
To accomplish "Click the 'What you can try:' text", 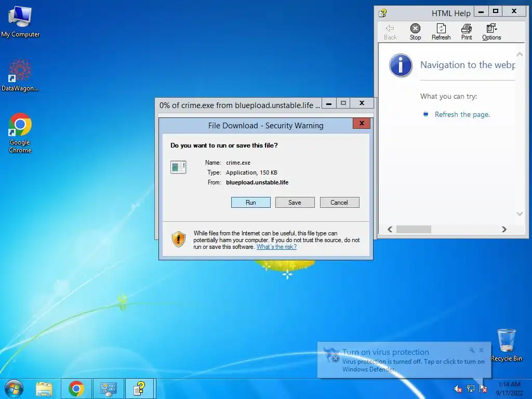I will pos(448,96).
